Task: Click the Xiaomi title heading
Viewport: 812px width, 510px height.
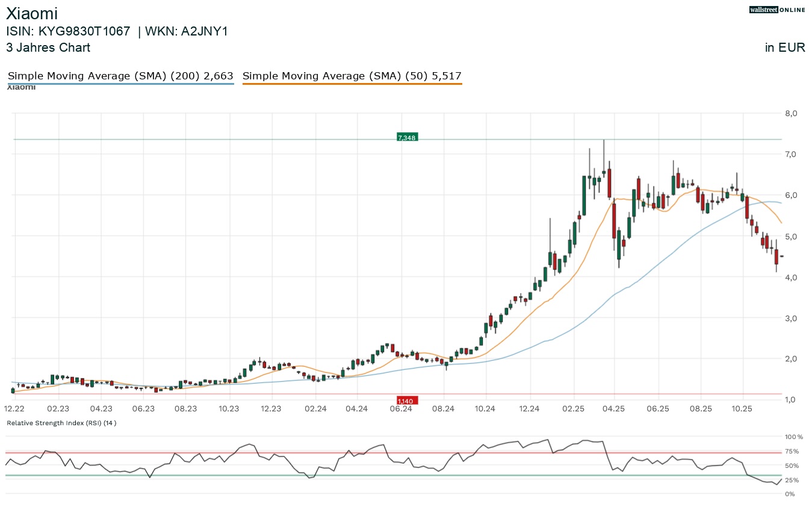Action: tap(32, 13)
